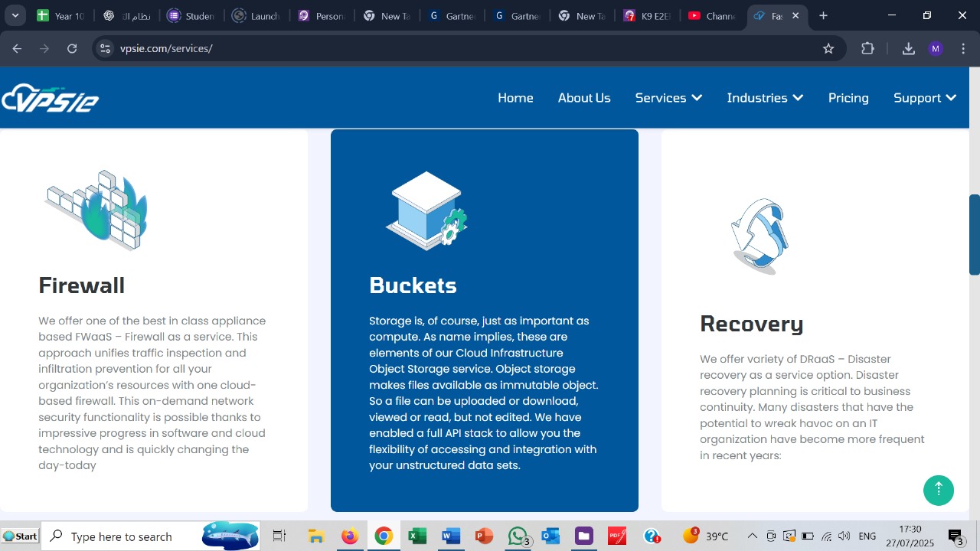Open the Industries dropdown
The image size is (980, 551).
click(764, 97)
